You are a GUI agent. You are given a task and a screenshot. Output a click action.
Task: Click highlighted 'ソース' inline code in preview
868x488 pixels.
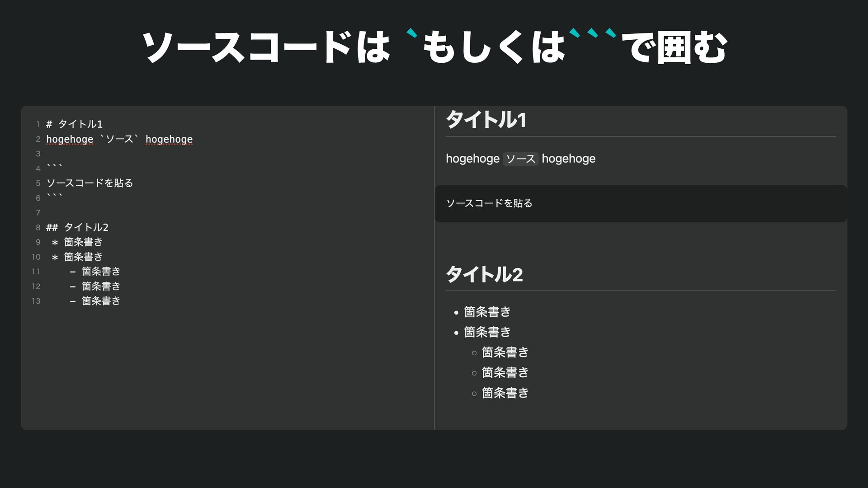(520, 159)
